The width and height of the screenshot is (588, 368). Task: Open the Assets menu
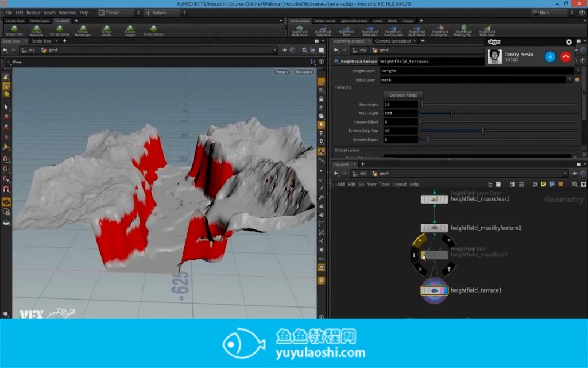pyautogui.click(x=49, y=13)
